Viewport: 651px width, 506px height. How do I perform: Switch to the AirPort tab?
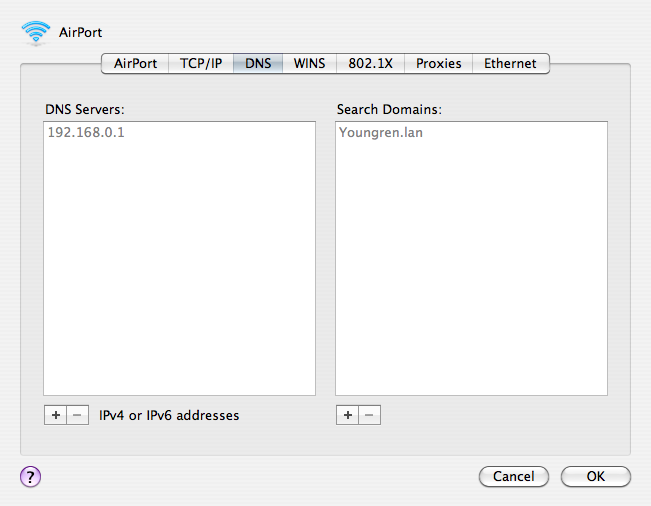(x=135, y=64)
